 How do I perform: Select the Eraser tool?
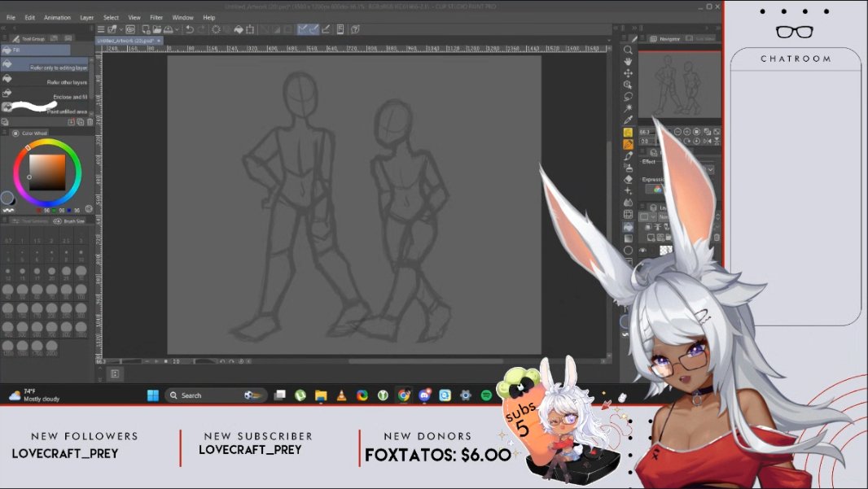coord(628,179)
